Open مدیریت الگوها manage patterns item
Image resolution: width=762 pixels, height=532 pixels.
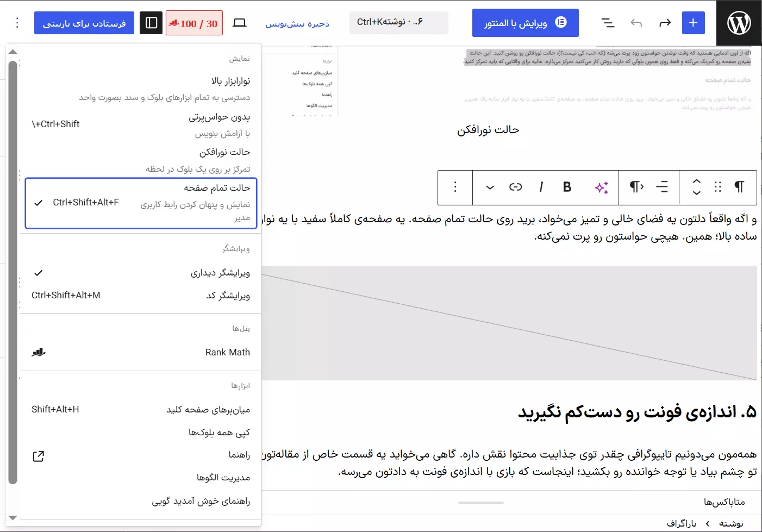[x=141, y=478]
